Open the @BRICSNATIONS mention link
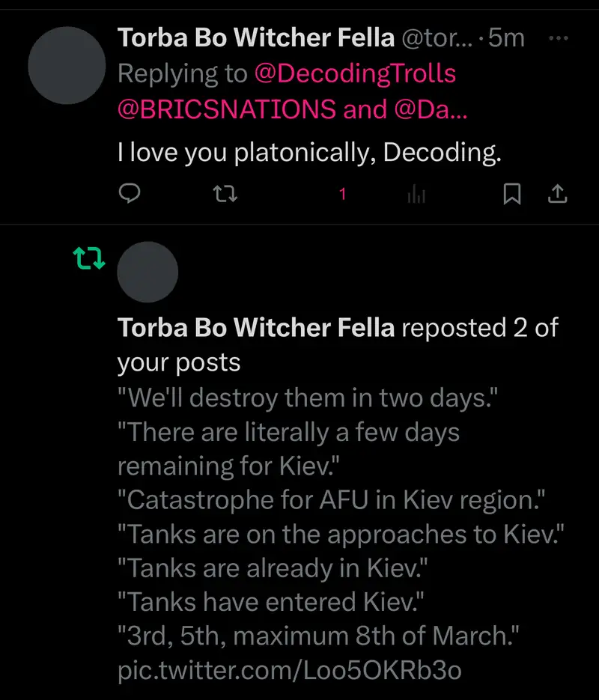 [227, 109]
